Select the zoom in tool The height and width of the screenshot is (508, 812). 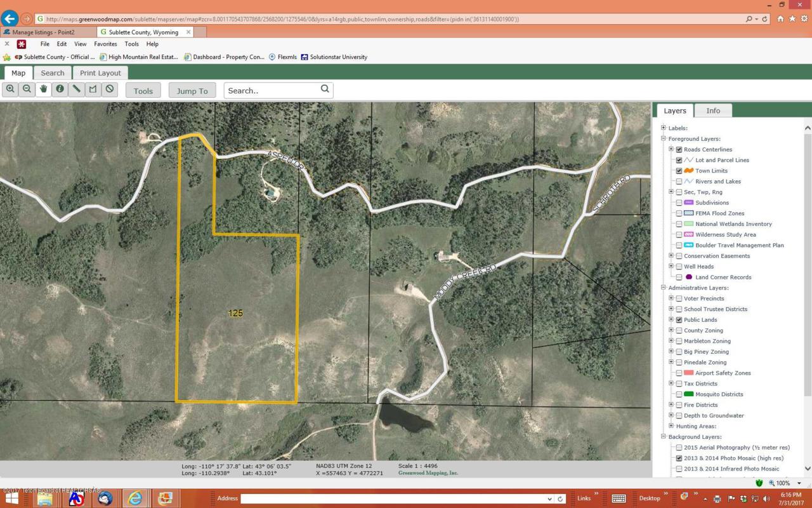click(10, 90)
